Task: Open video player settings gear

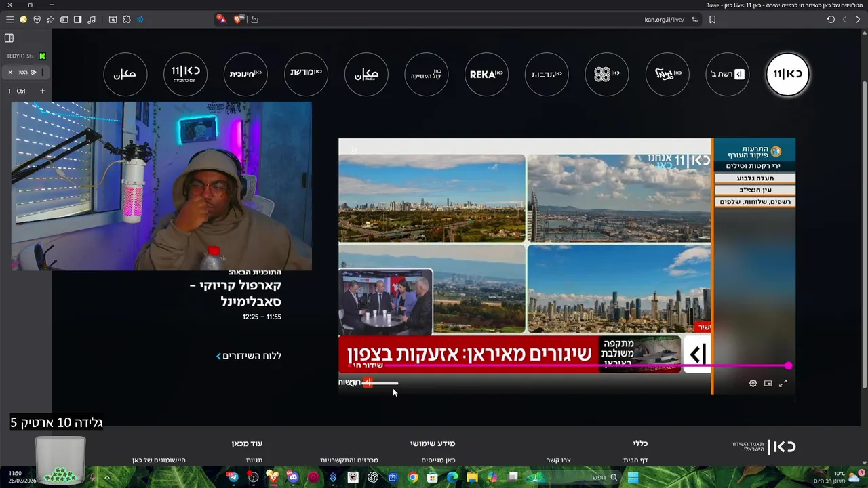Action: 753,383
